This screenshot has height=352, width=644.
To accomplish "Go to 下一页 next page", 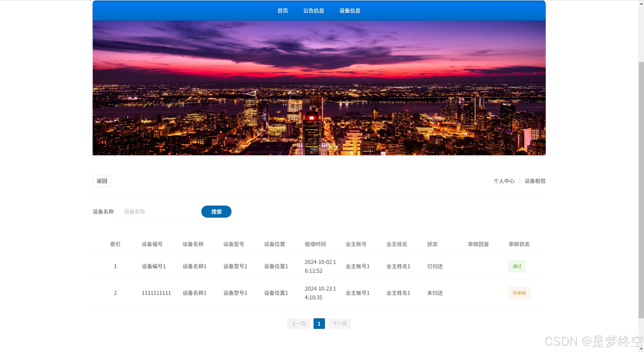I will coord(339,324).
